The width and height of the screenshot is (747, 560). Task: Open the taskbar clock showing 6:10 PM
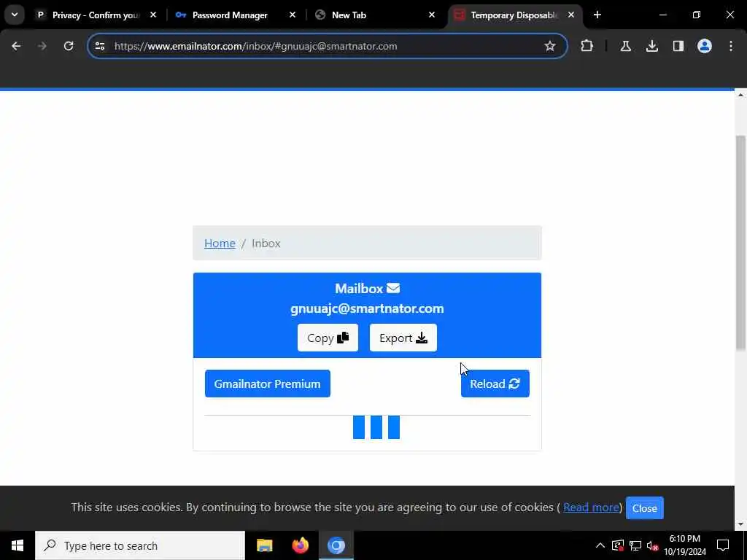pyautogui.click(x=685, y=545)
